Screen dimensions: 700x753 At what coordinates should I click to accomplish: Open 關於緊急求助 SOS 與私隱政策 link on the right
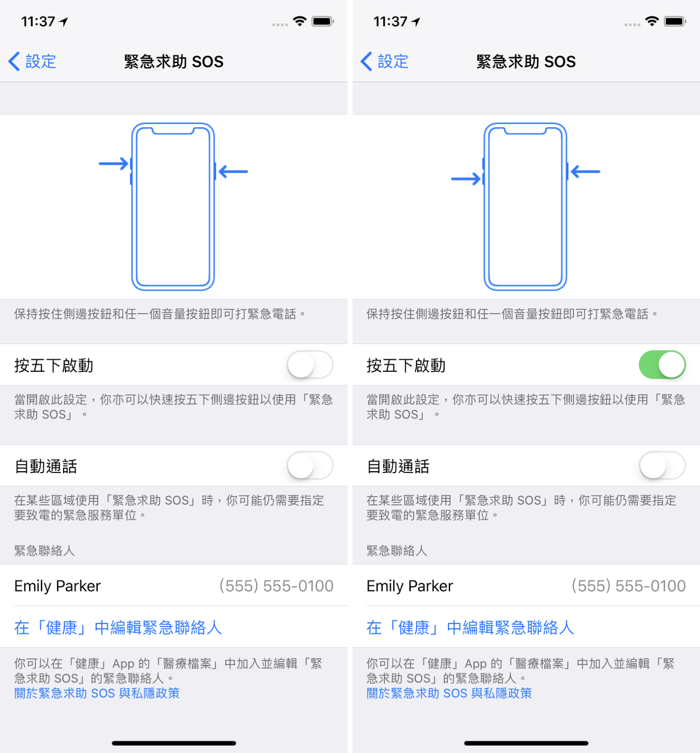point(449,693)
